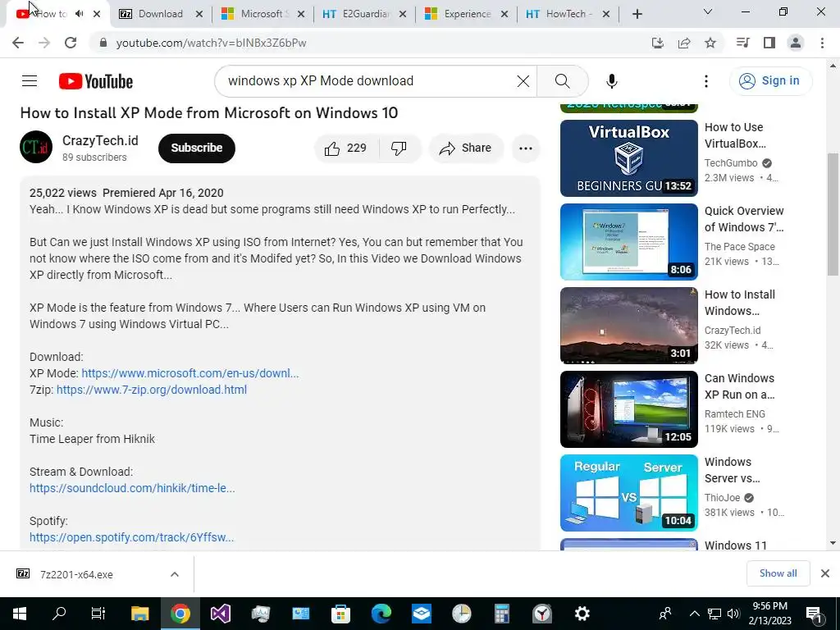The width and height of the screenshot is (840, 630).
Task: Open Chrome side panel
Action: point(769,43)
